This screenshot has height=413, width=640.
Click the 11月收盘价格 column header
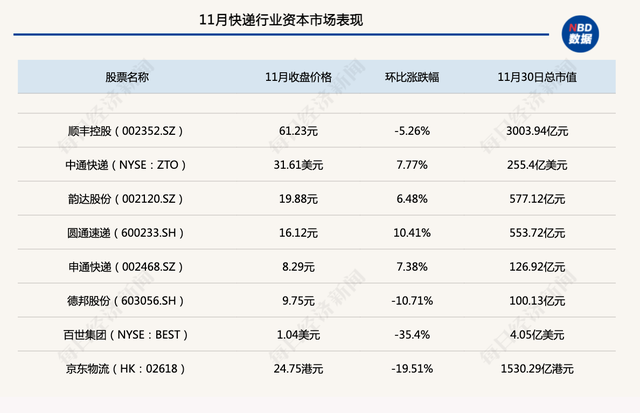(298, 77)
